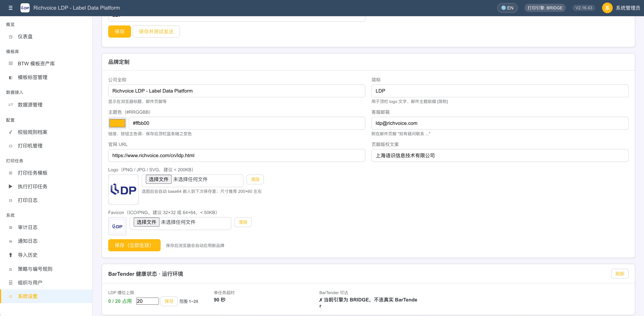Click the 打印引擎: BRIDGE badge
The width and height of the screenshot is (644, 316).
pos(545,8)
